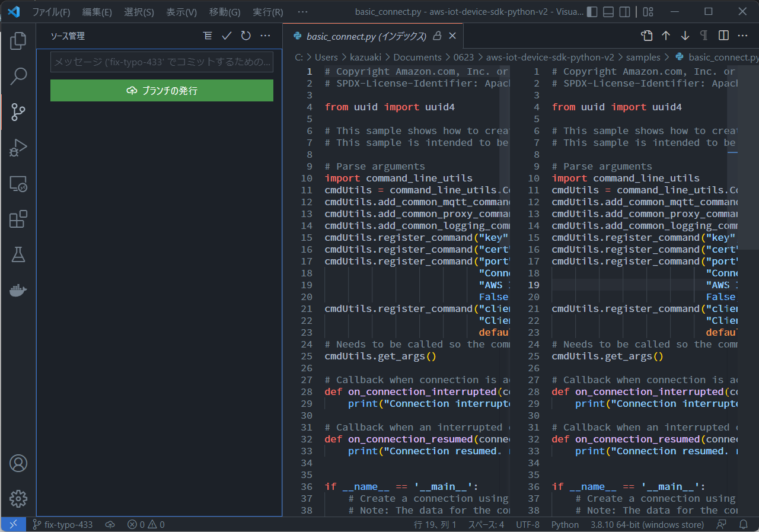Open the Testing flask view
Viewport: 759px width, 532px height.
[x=18, y=254]
